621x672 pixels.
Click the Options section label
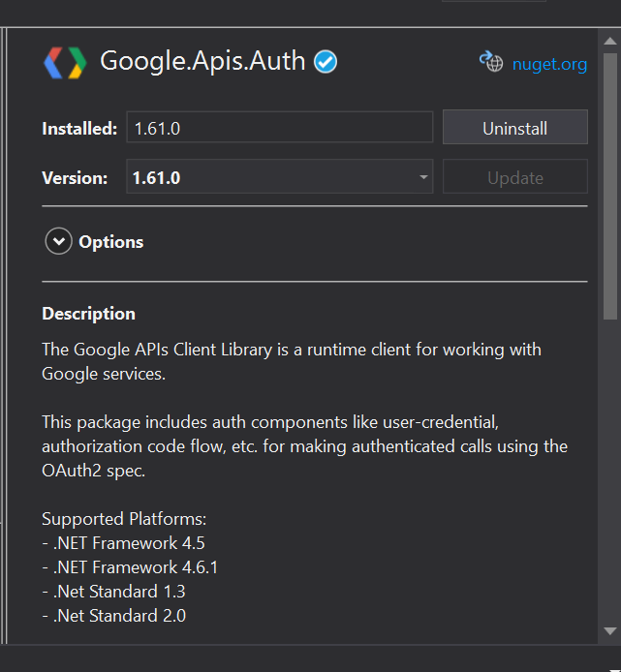[111, 242]
